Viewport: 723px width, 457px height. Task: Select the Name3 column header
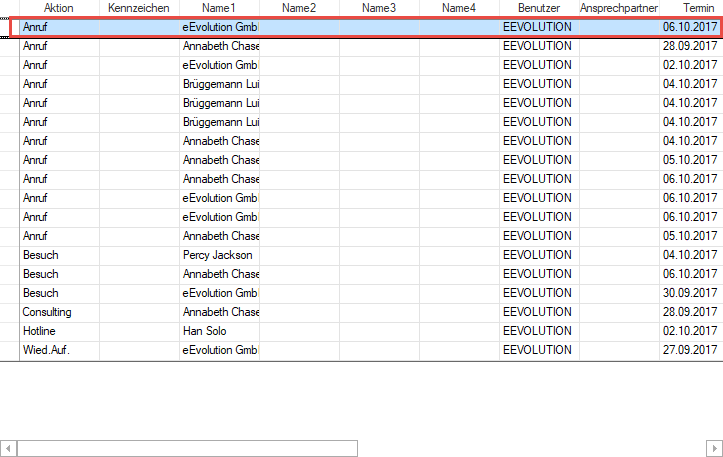pos(379,8)
